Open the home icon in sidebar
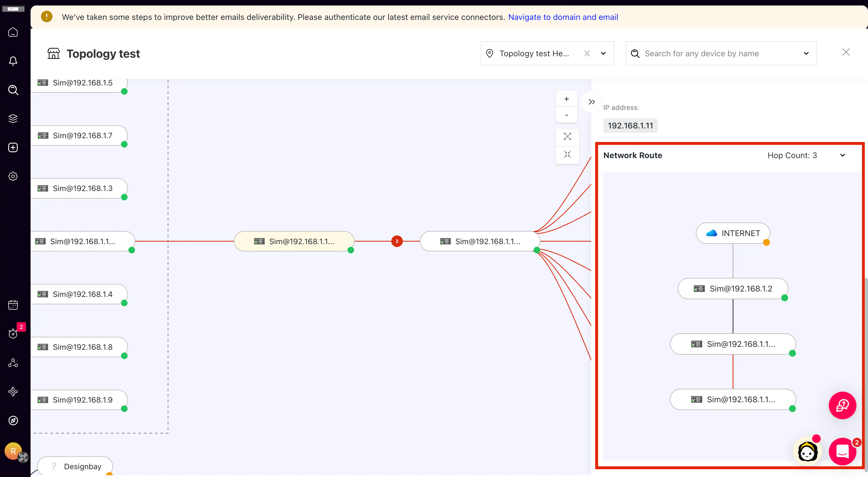The height and width of the screenshot is (477, 868). tap(13, 32)
